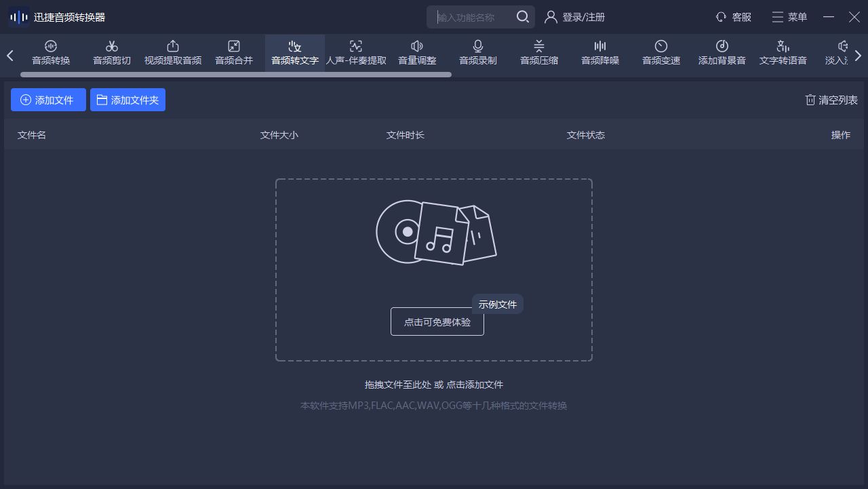The image size is (868, 489).
Task: Click the 添加文件夹 button
Action: point(127,100)
